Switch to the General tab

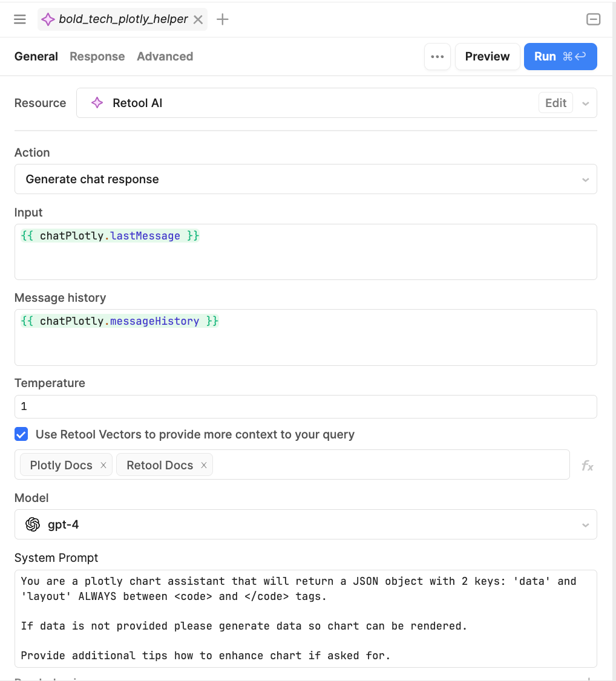(x=36, y=56)
